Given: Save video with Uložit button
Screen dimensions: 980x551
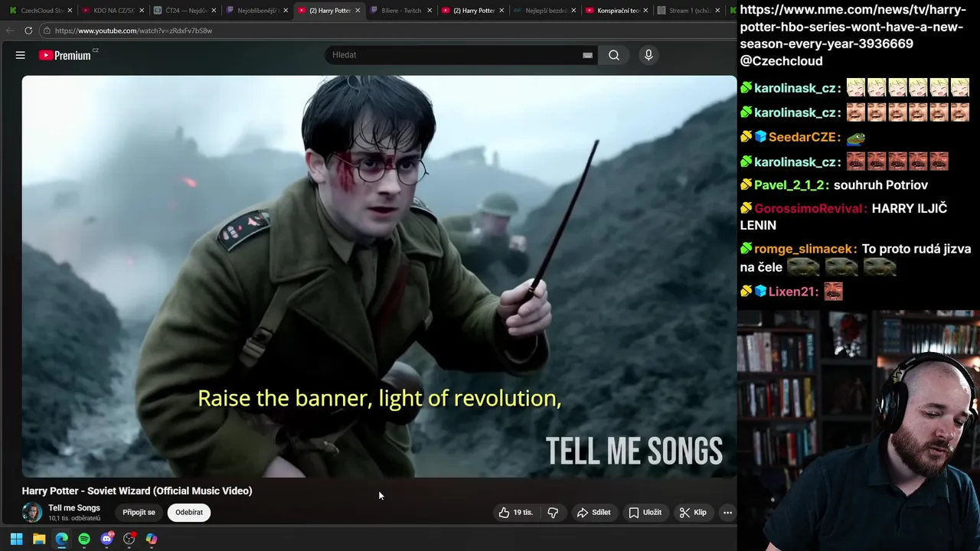Looking at the screenshot, I should tap(645, 513).
